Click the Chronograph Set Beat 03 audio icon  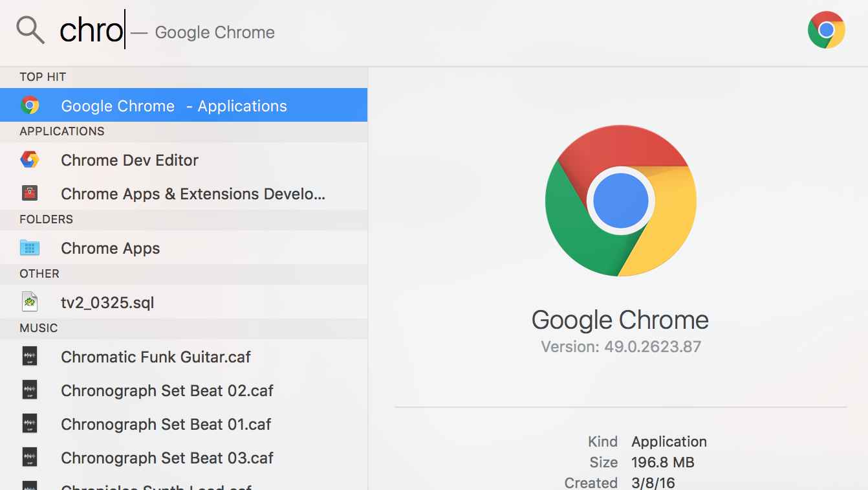click(x=30, y=457)
